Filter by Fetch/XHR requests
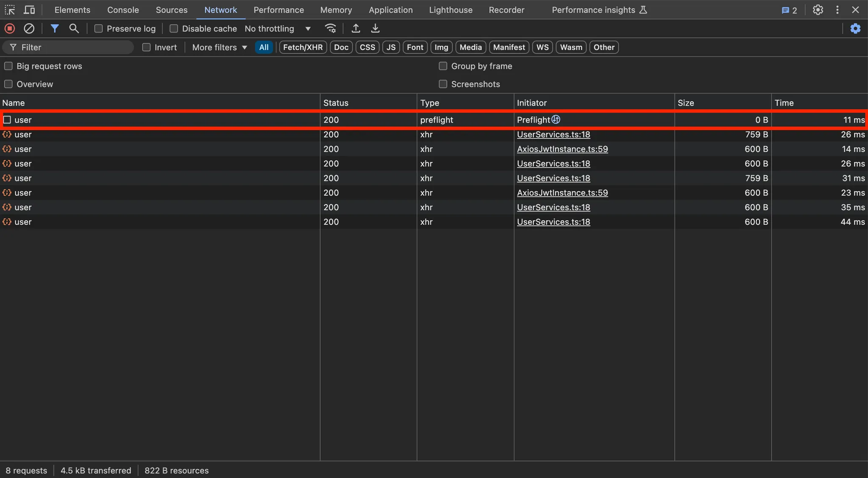Viewport: 868px width, 478px height. 303,47
